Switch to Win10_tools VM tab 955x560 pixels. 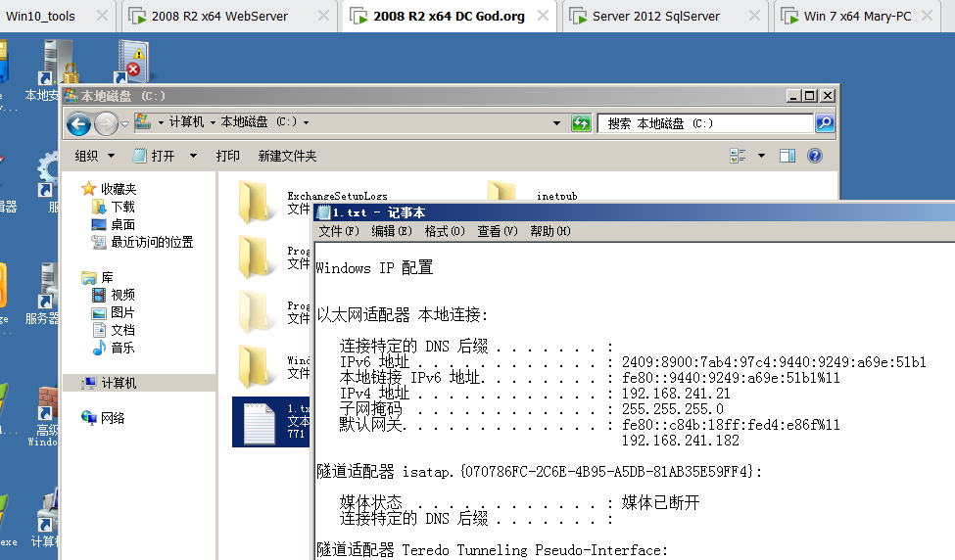click(x=40, y=17)
